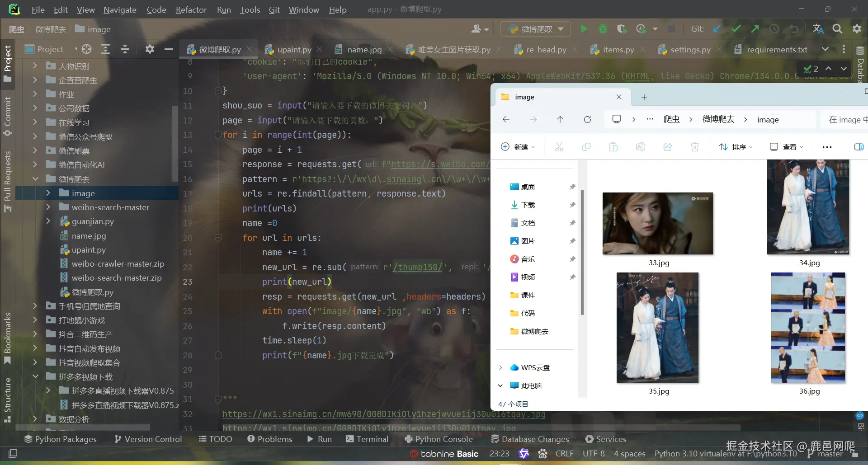The height and width of the screenshot is (465, 868).
Task: Expand the image folder in Project tree
Action: click(x=48, y=193)
